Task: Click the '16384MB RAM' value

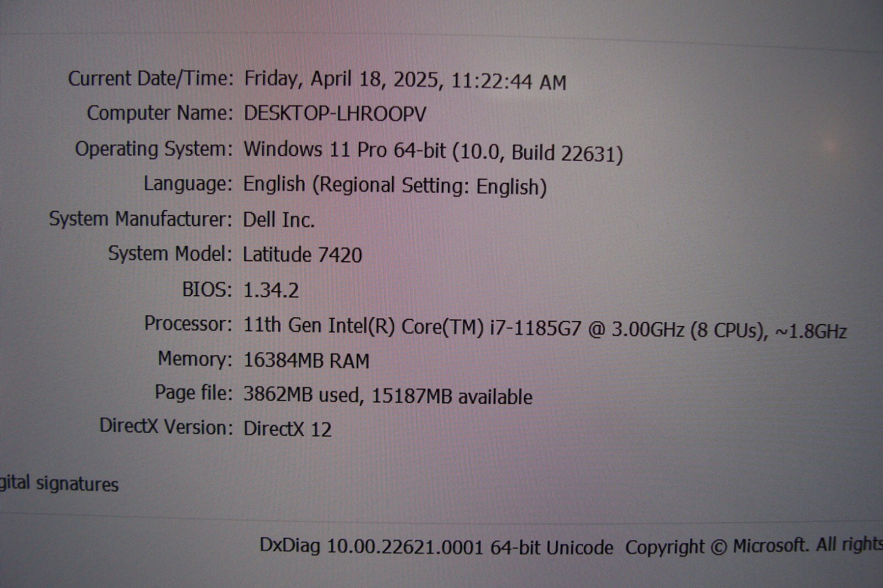Action: (x=306, y=360)
